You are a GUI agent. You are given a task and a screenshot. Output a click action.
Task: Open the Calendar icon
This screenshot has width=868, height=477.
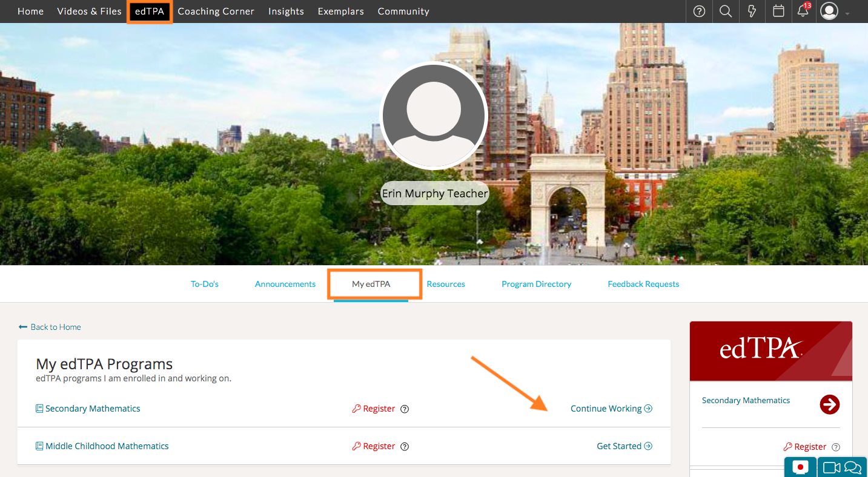click(778, 12)
